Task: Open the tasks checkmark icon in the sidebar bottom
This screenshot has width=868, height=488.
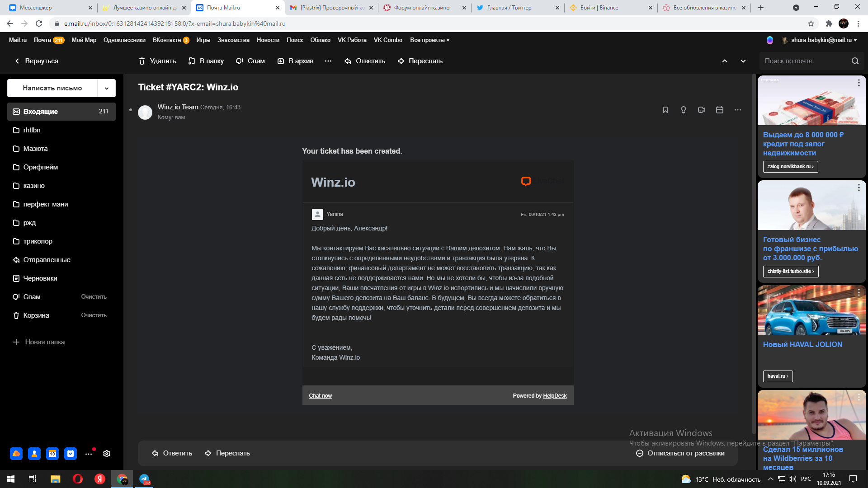Action: 71,454
